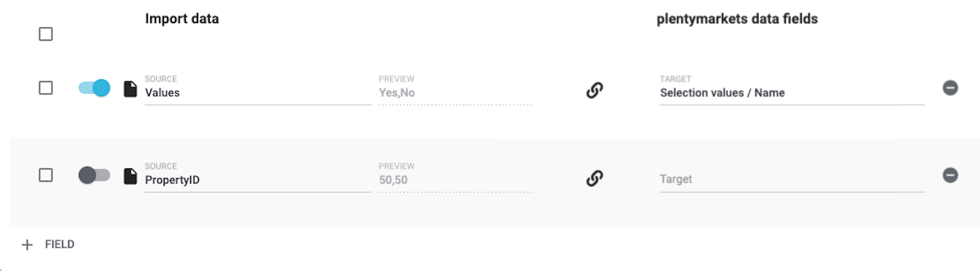Click the plentymarkets data fields heading
The height and width of the screenshot is (271, 980).
pos(736,19)
